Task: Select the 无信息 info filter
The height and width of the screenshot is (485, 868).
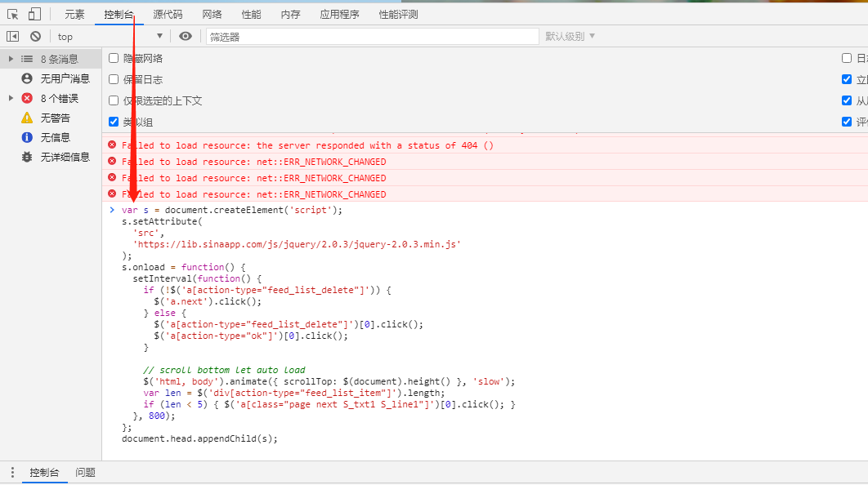Action: tap(27, 137)
